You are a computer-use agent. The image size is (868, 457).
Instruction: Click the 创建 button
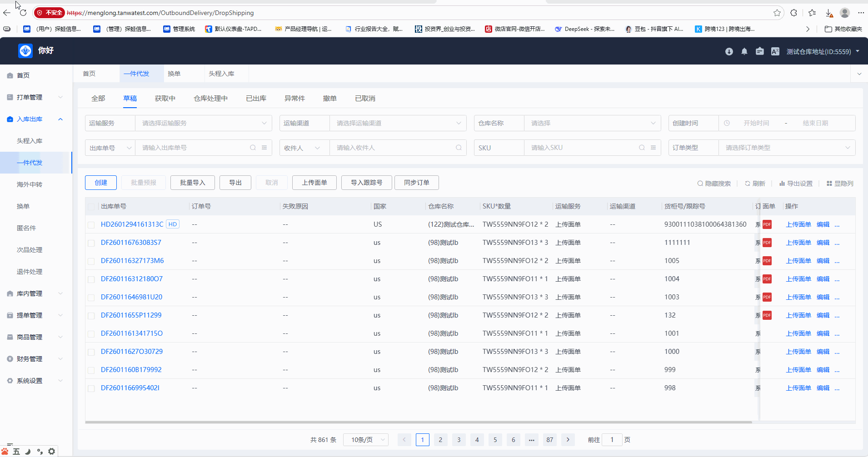coord(101,183)
